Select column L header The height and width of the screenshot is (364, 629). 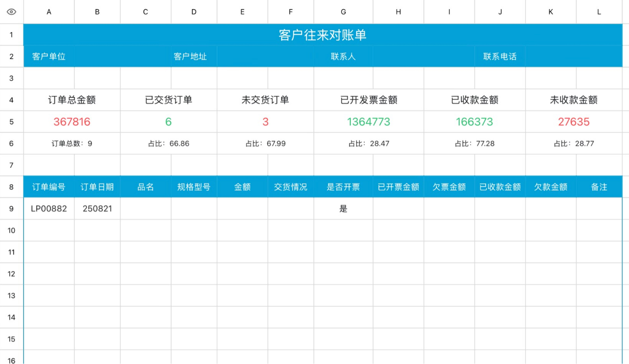point(599,12)
